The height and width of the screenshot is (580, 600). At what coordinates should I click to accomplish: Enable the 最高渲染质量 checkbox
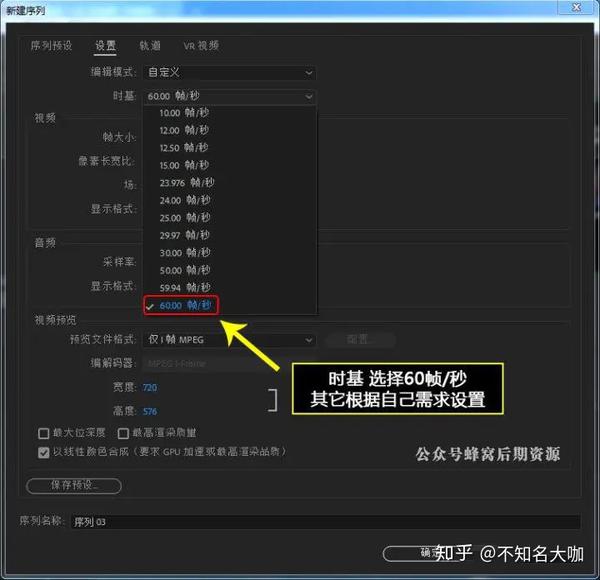123,433
